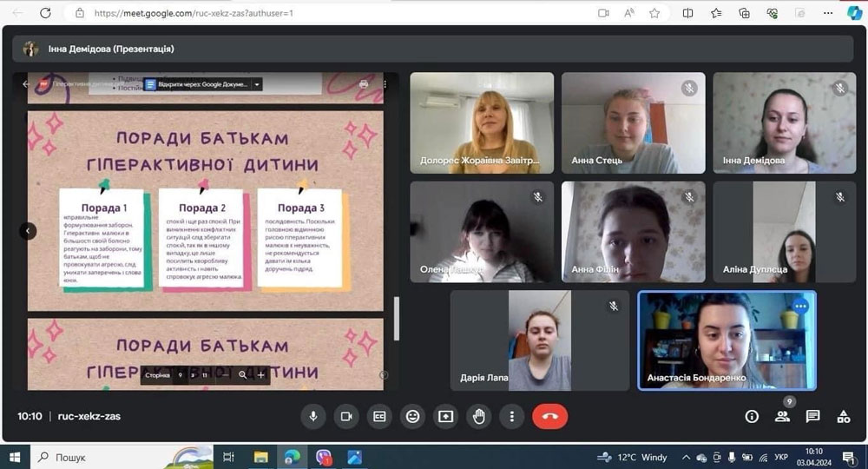Click muted mic icon on Інна Демідова tile

(840, 88)
